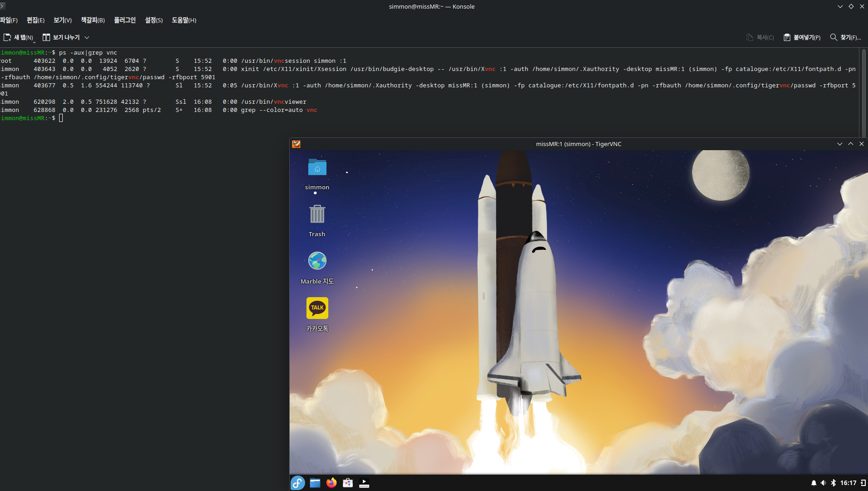Select the simmon home folder desktop icon

(317, 174)
